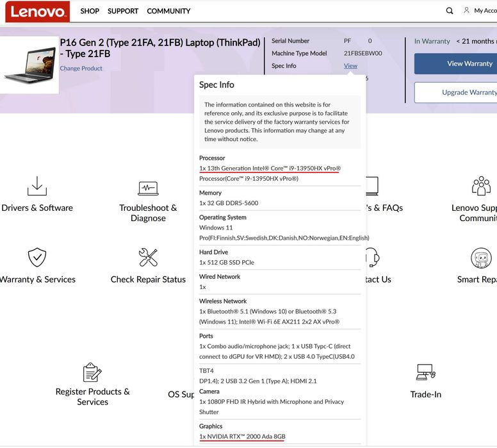Viewport: 497px width, 448px height.
Task: Click the ThinkPad P16 product thumbnail
Action: pos(29,65)
